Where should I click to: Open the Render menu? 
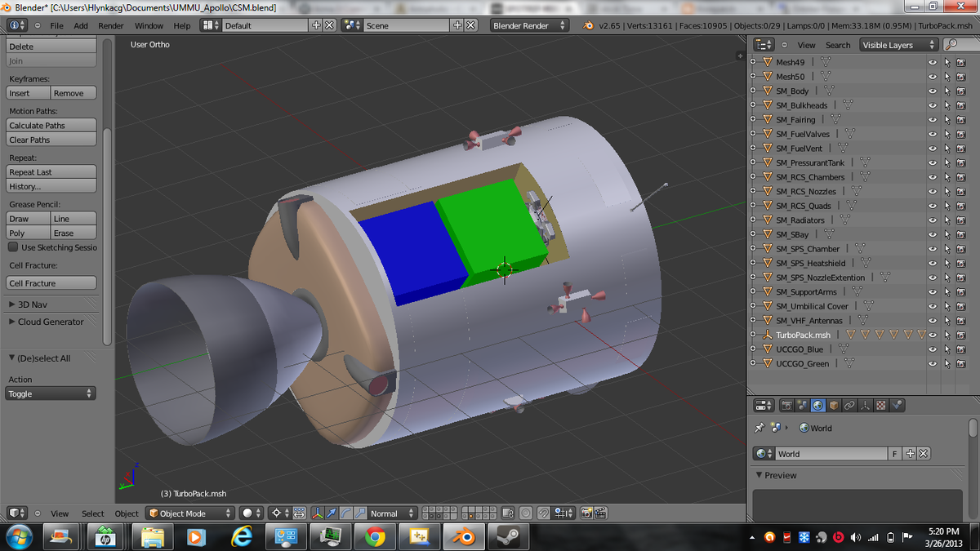tap(111, 25)
